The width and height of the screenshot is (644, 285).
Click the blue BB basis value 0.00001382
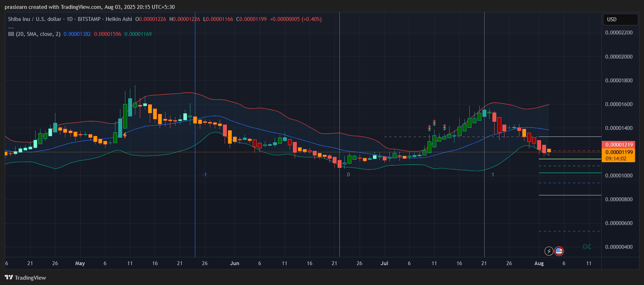[x=77, y=34]
